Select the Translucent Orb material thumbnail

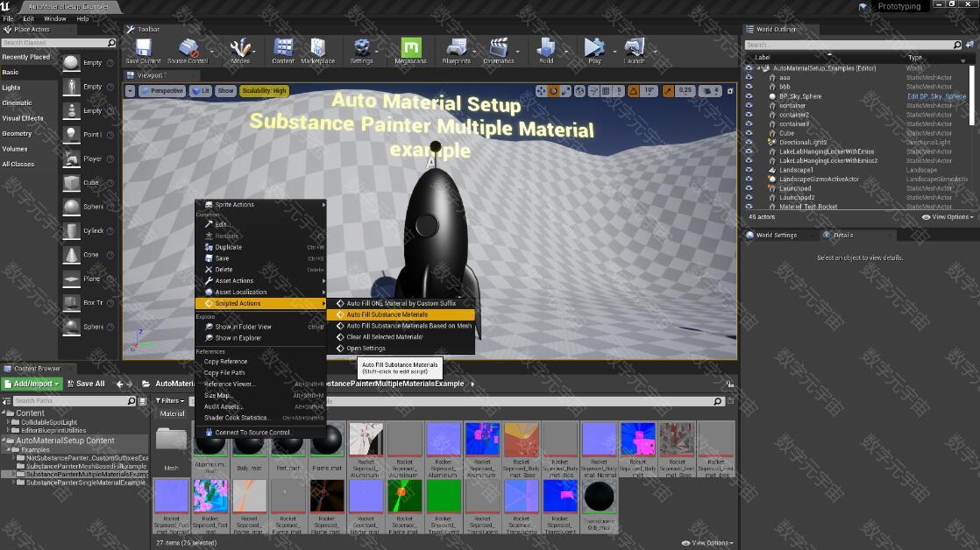[599, 497]
